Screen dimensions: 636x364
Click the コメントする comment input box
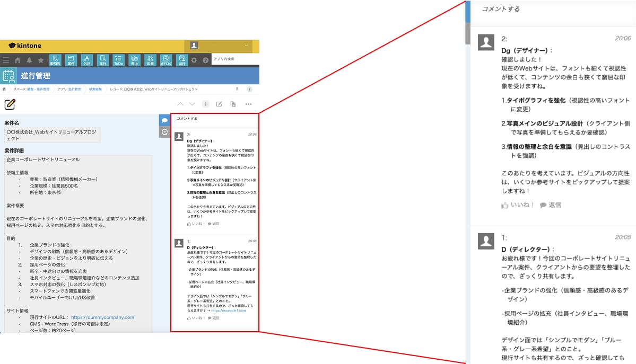(x=214, y=119)
